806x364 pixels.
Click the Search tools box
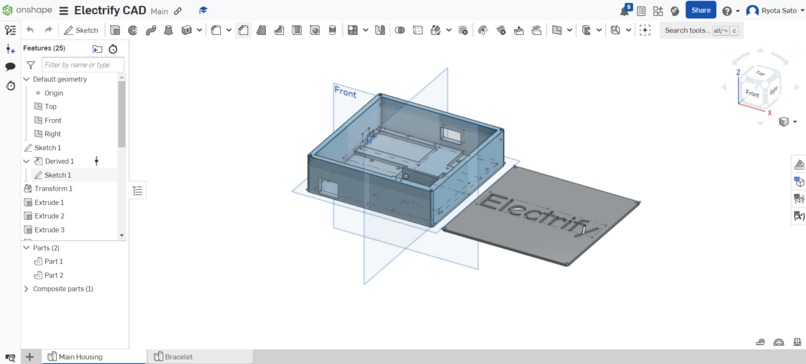701,30
